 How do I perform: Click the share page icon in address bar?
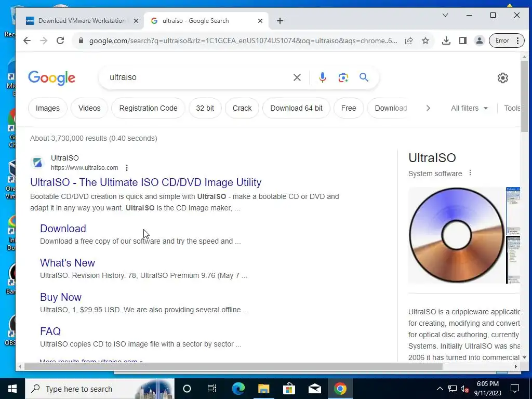409,41
